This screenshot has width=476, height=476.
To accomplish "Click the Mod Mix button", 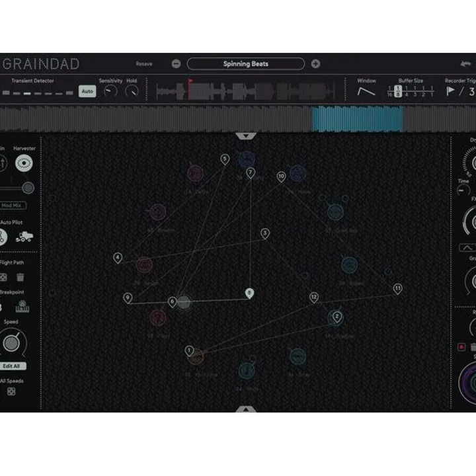I will click(x=12, y=206).
